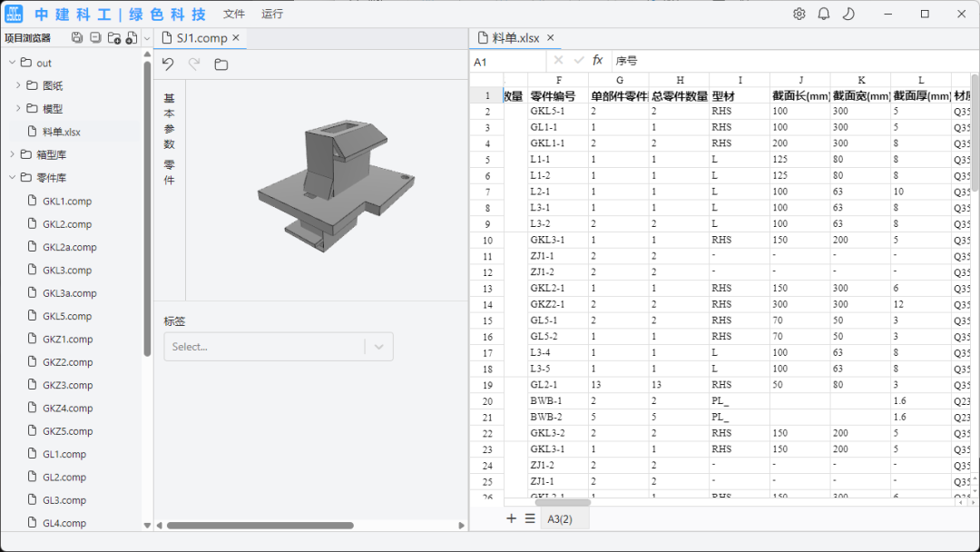
Task: Click the fx function icon
Action: click(x=597, y=61)
